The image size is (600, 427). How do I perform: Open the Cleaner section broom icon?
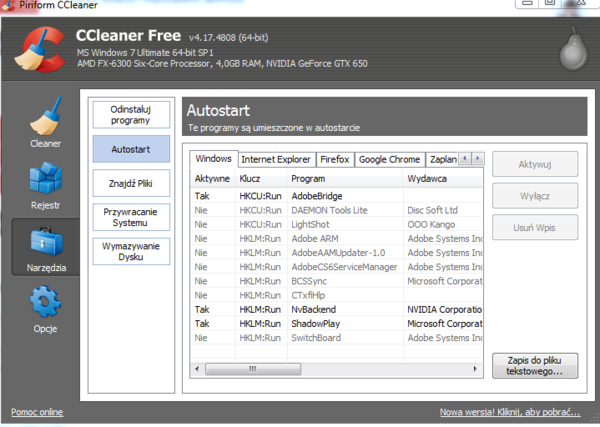(x=45, y=118)
